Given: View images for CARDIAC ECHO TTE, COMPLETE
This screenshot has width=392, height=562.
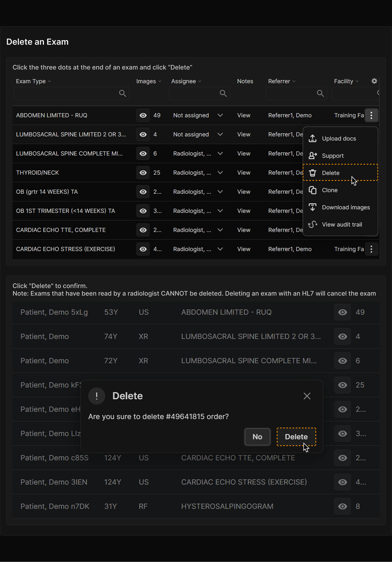Looking at the screenshot, I should click(143, 230).
